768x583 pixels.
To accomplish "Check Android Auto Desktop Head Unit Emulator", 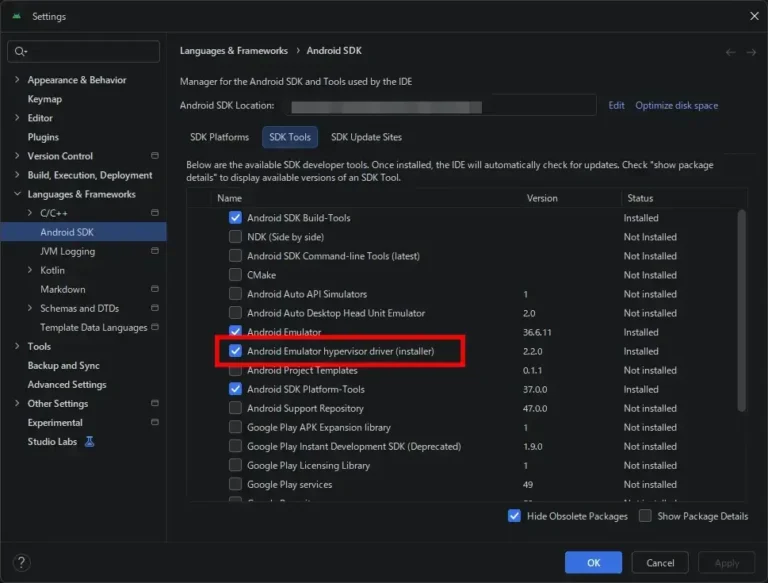I will coord(235,313).
